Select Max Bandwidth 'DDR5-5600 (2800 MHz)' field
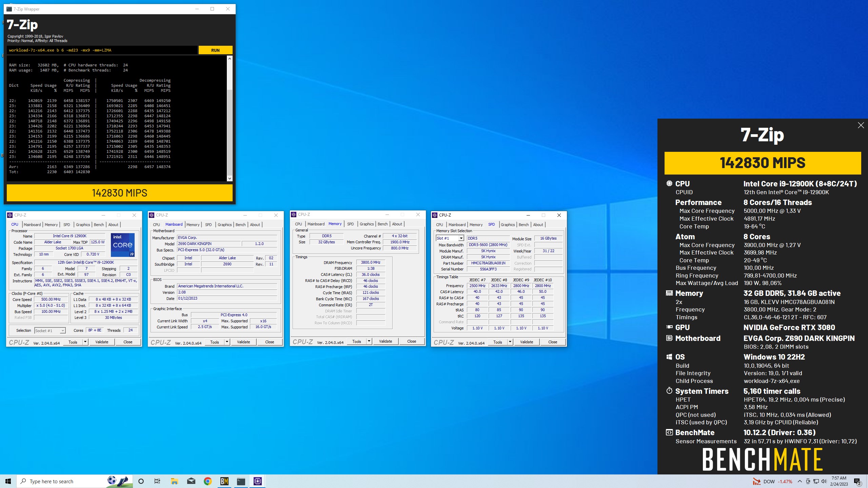The height and width of the screenshot is (488, 868). coord(488,245)
